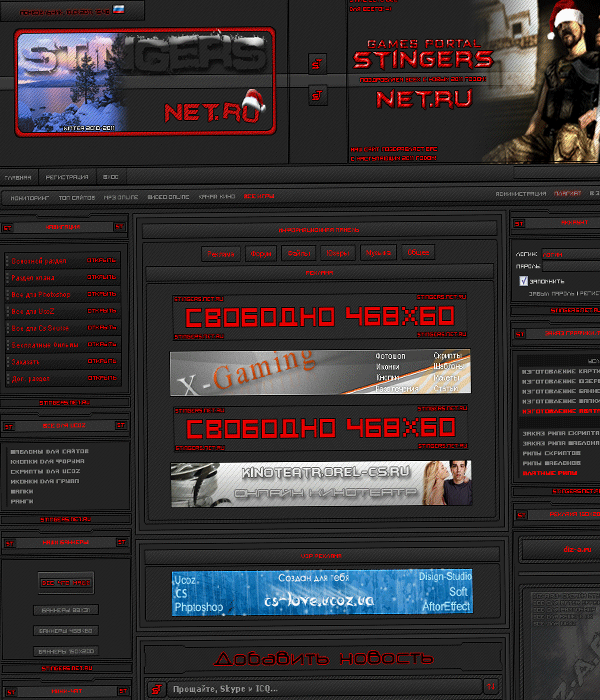Screen dimensions: 600x700
Task: Click the ST icon in the Реклама 120 header
Action: [521, 515]
